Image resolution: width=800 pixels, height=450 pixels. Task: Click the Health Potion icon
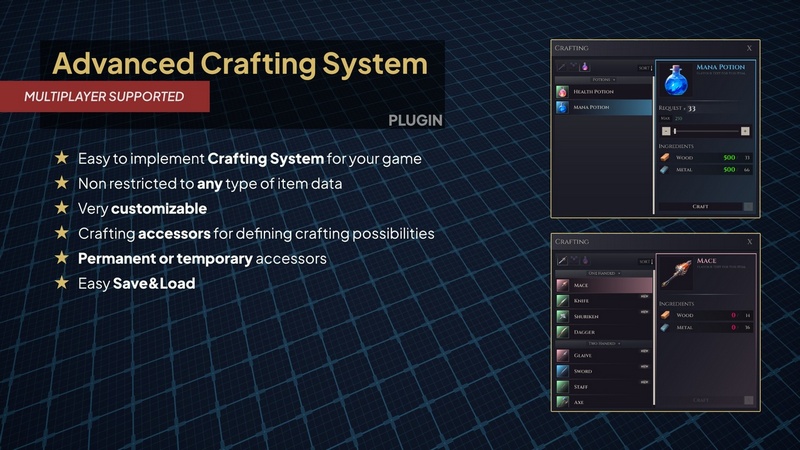tap(563, 92)
